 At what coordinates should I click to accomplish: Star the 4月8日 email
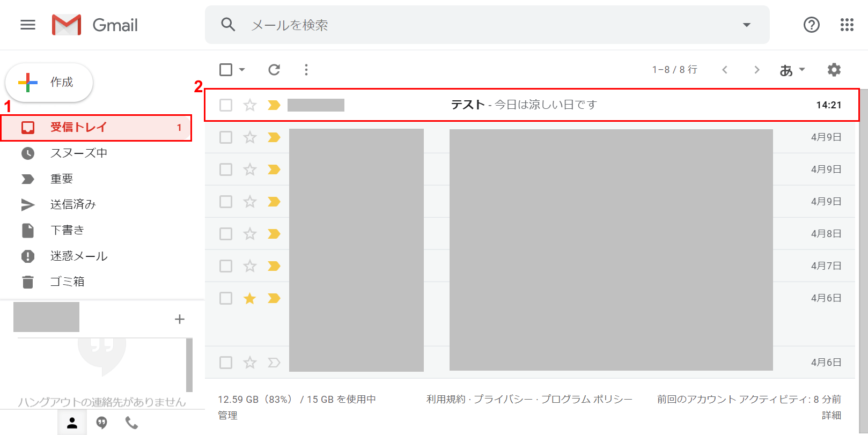coord(249,234)
